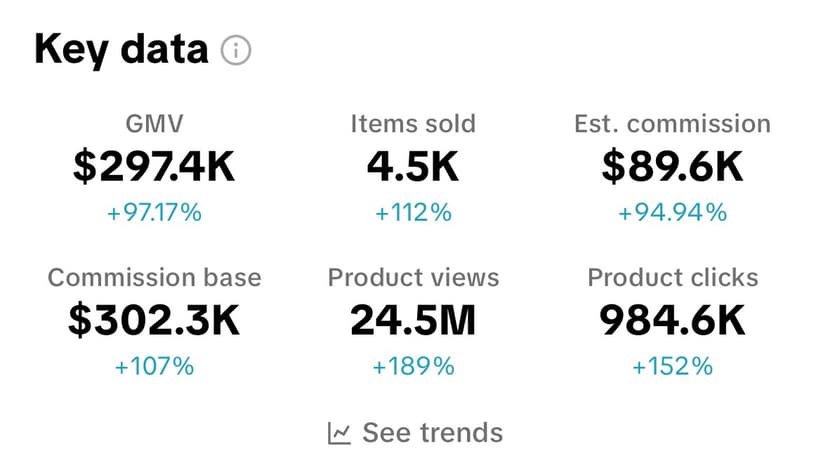The height and width of the screenshot is (464, 828).
Task: Select the Product clicks label
Action: tap(672, 277)
